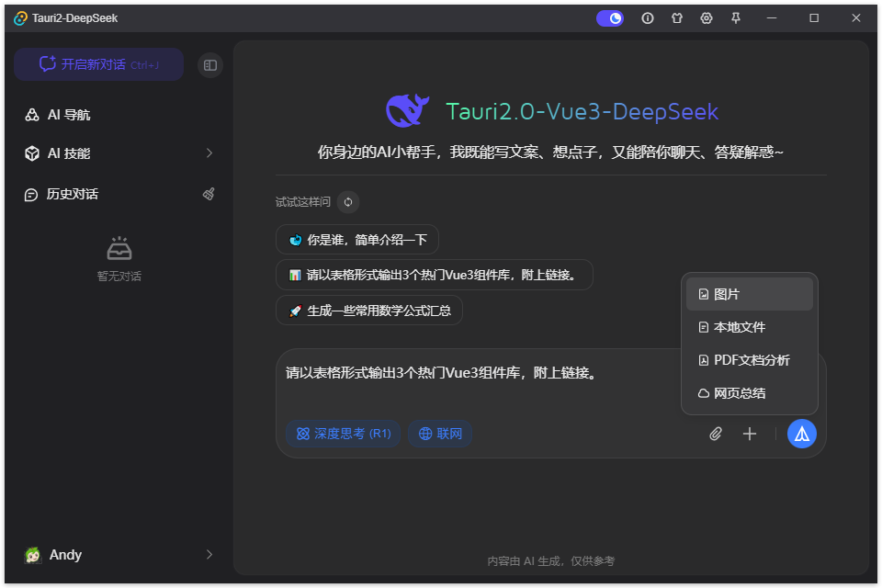The image size is (882, 588).
Task: Open settings gear icon in title bar
Action: (x=706, y=18)
